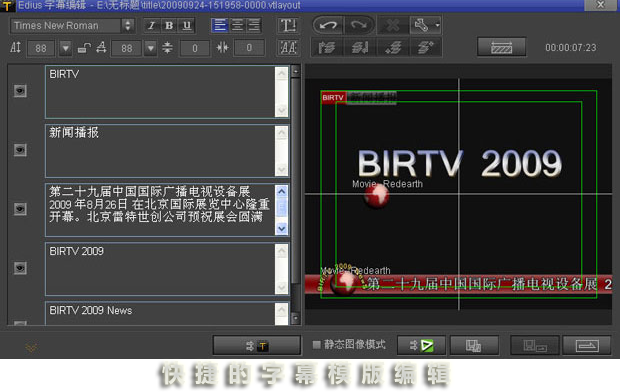
Task: Enable the 静态图像模式 checkbox
Action: [x=316, y=345]
